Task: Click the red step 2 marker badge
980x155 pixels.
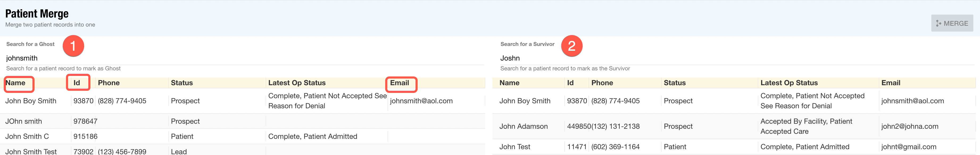Action: click(x=571, y=46)
